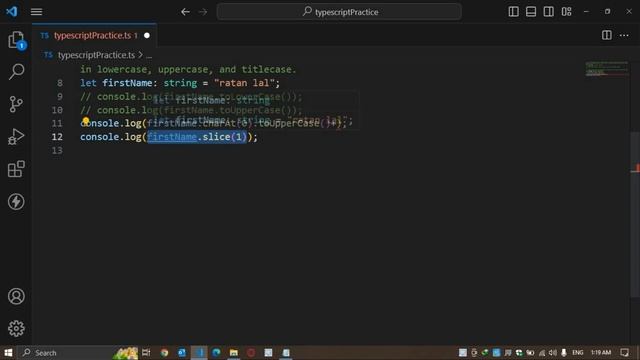Image resolution: width=640 pixels, height=360 pixels.
Task: Toggle the primary side bar layout icon
Action: pos(513,12)
